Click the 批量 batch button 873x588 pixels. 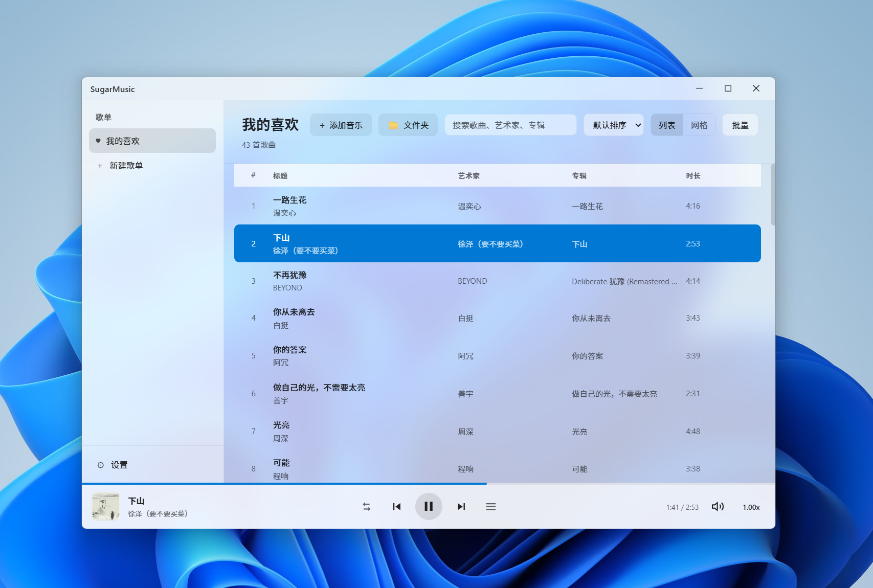(x=740, y=125)
